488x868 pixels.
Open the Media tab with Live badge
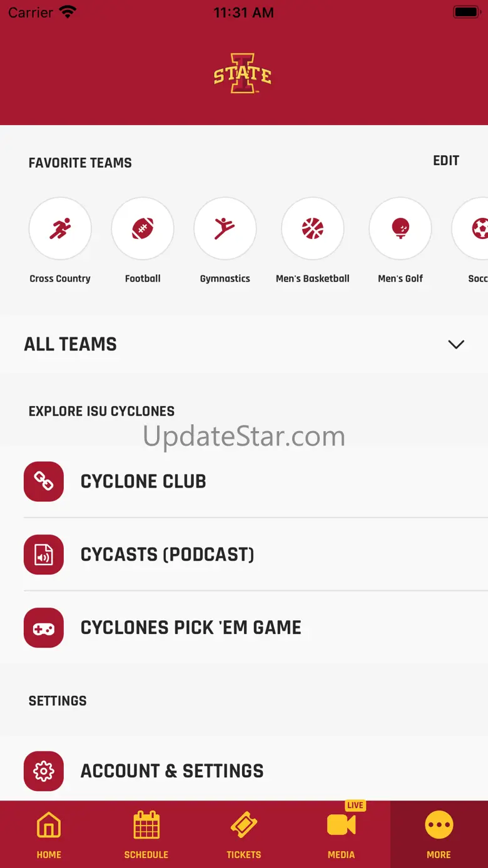pos(342,835)
